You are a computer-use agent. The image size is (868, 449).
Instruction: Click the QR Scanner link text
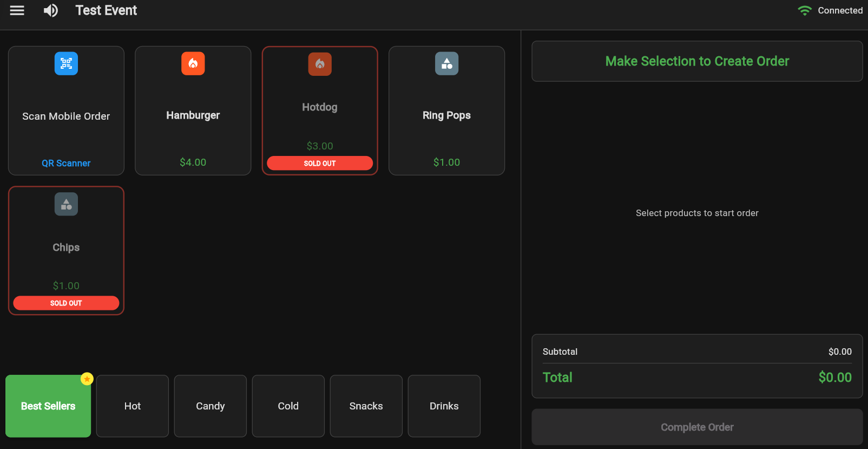point(66,163)
